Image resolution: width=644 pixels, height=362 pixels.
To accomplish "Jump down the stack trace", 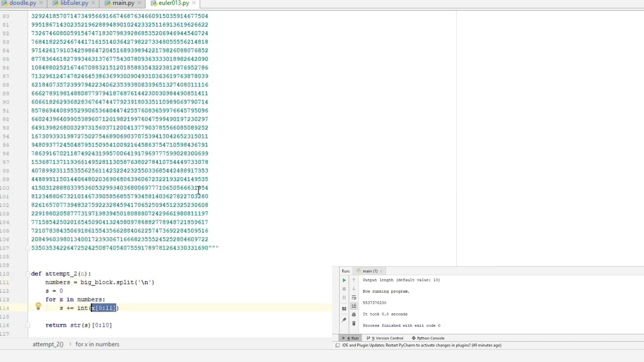I will click(354, 289).
